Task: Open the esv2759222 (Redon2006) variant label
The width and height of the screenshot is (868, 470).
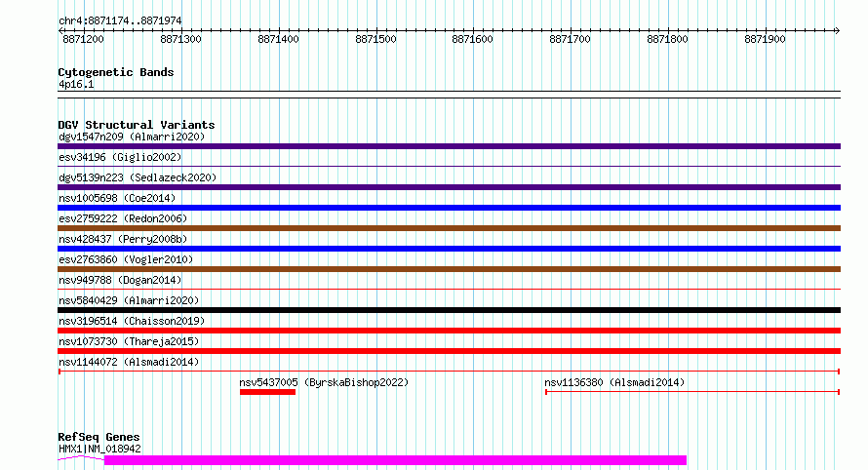Action: (123, 218)
